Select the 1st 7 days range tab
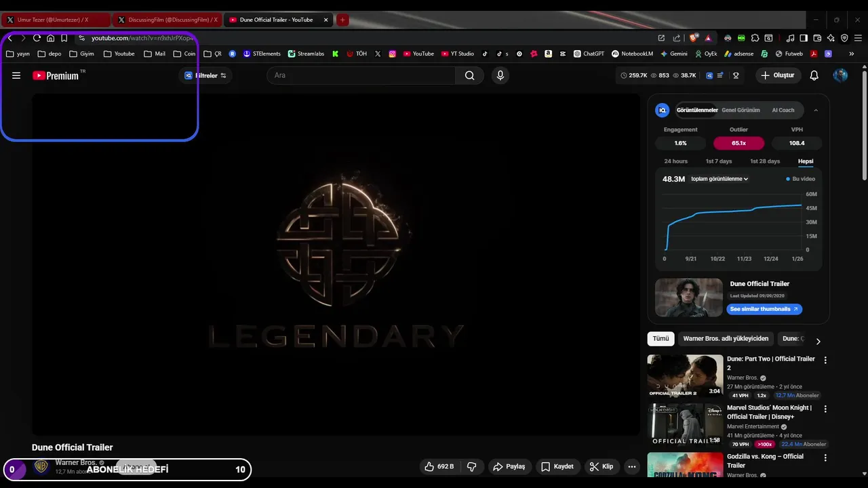 tap(718, 161)
